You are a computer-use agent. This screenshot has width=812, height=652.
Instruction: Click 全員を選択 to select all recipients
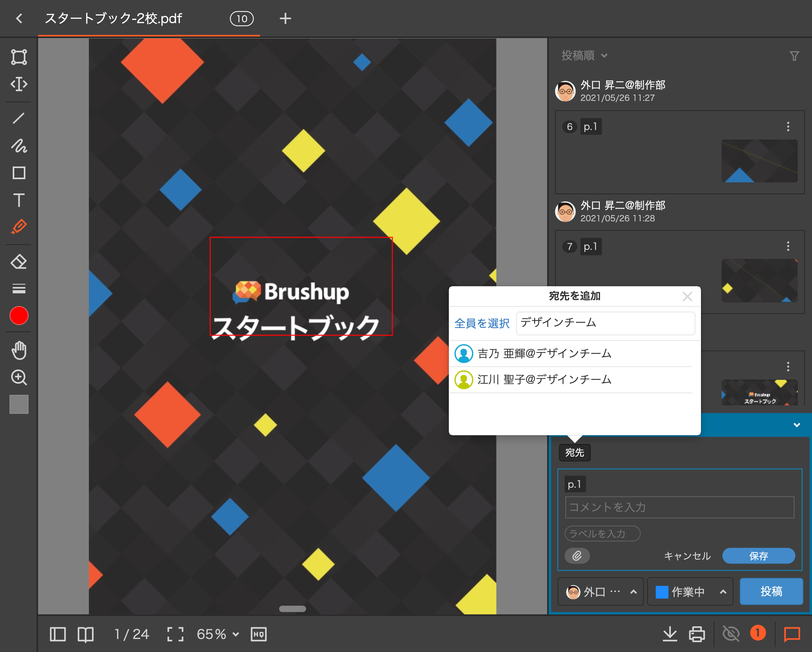tap(482, 323)
